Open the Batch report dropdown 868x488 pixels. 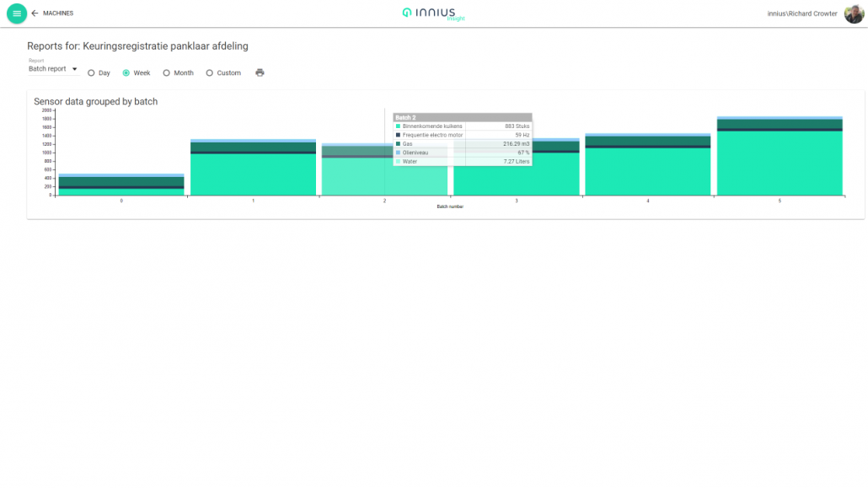(52, 69)
